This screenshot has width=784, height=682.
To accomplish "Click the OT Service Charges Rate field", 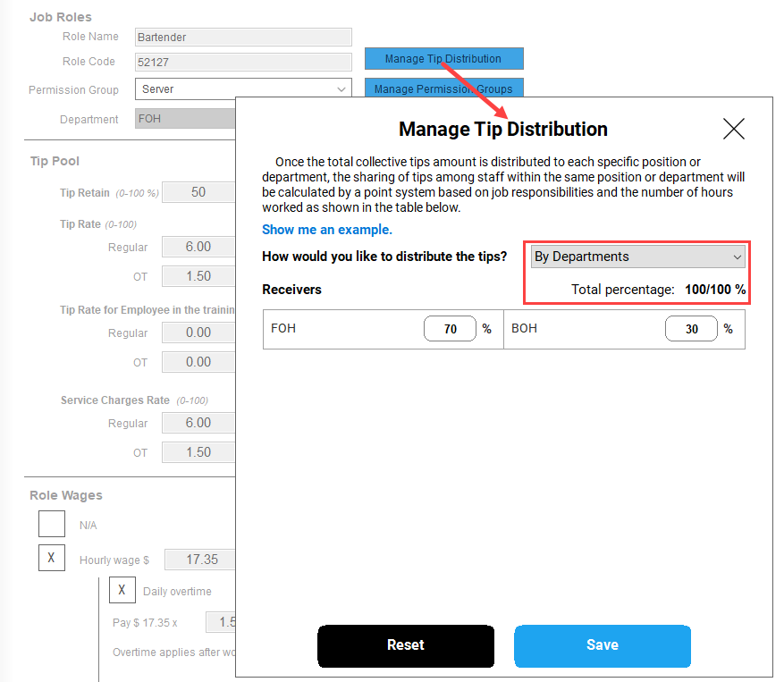I will (x=198, y=452).
